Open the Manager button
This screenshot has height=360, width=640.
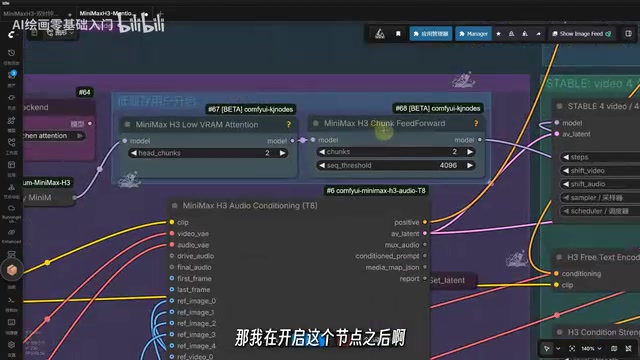473,34
